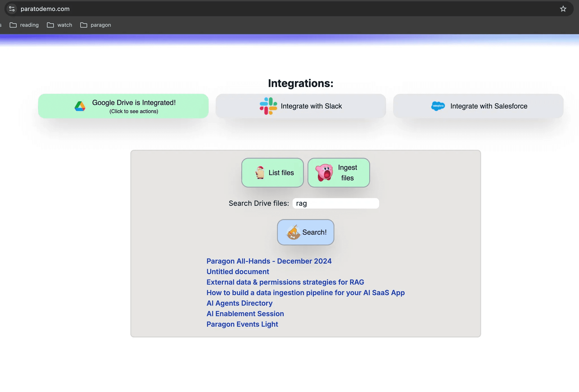Screen dimensions: 579x392
Task: Open Paragon All-Hands - December 2024 link
Action: click(269, 261)
